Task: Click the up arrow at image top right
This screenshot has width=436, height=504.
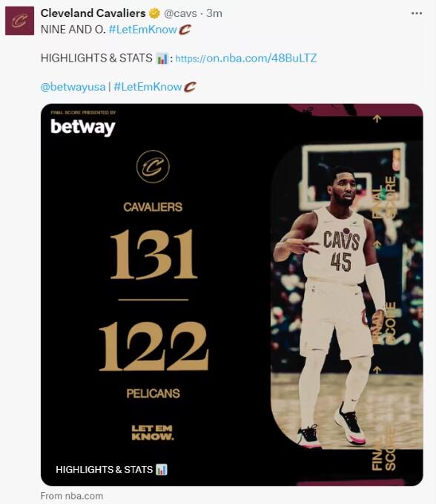Action: coord(377,119)
